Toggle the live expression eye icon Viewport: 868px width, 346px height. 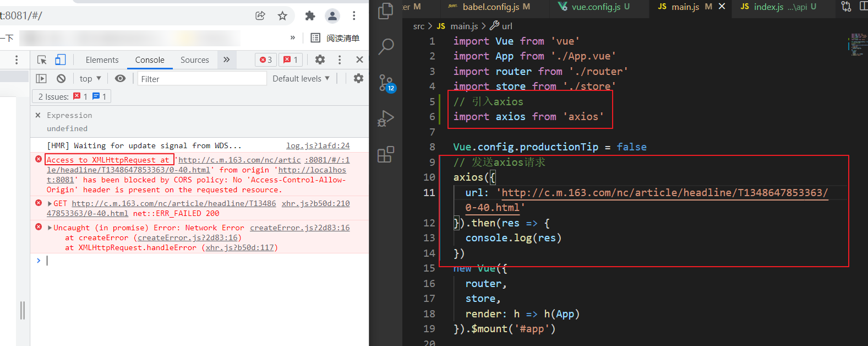point(120,79)
